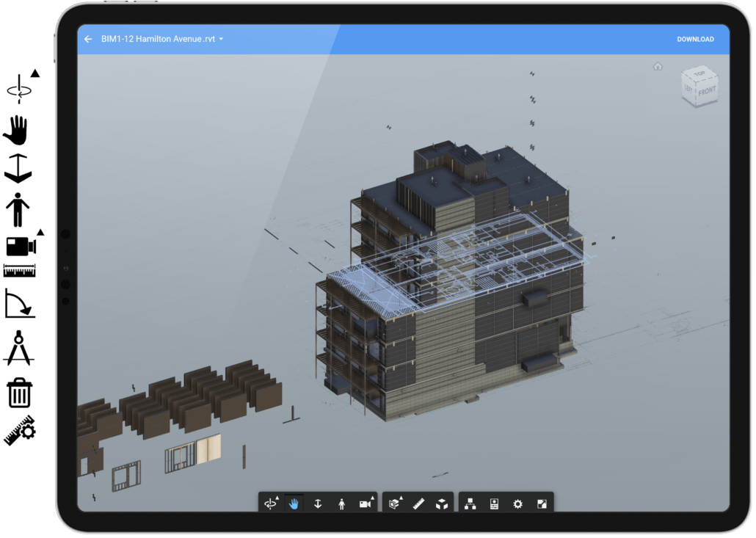Click the FRONT face of the view cube
The width and height of the screenshot is (756, 538).
707,91
